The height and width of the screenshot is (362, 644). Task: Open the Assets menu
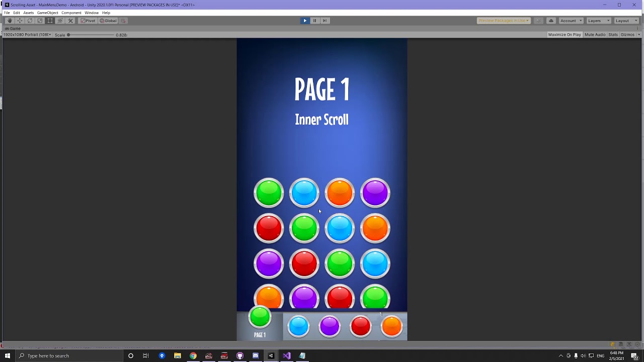pos(29,13)
